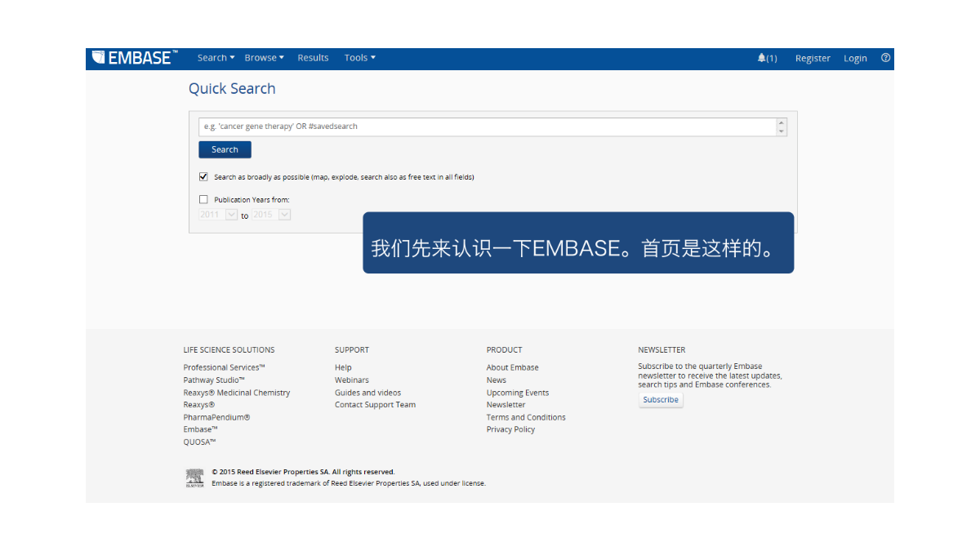
Task: Open the Newsletter product link
Action: pyautogui.click(x=506, y=405)
